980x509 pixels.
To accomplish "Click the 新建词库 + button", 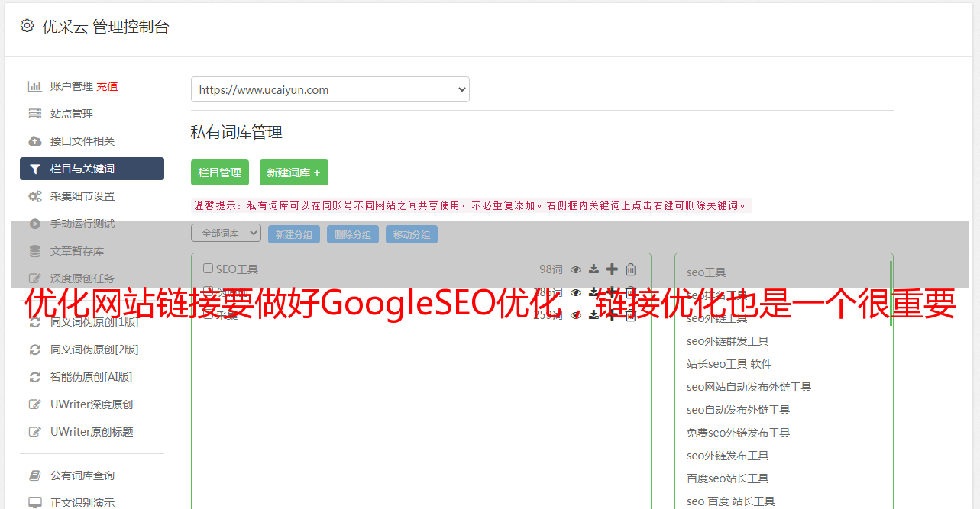I will (x=294, y=172).
